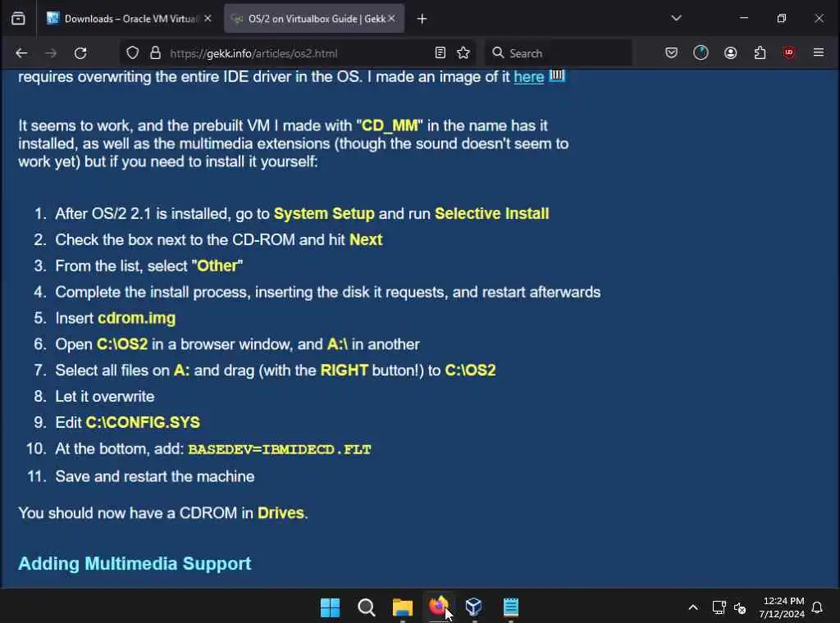Expand the list all tabs chevron
This screenshot has height=623, width=840.
(x=676, y=18)
